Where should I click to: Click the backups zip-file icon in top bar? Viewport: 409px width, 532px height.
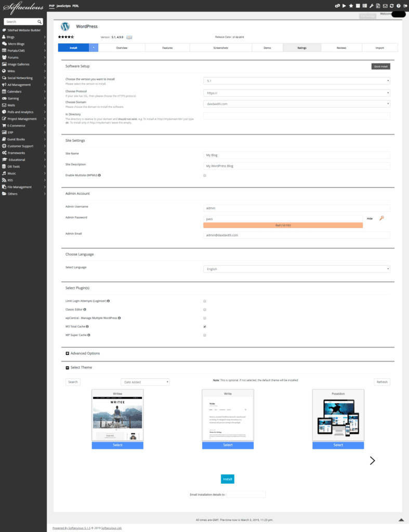(x=378, y=6)
